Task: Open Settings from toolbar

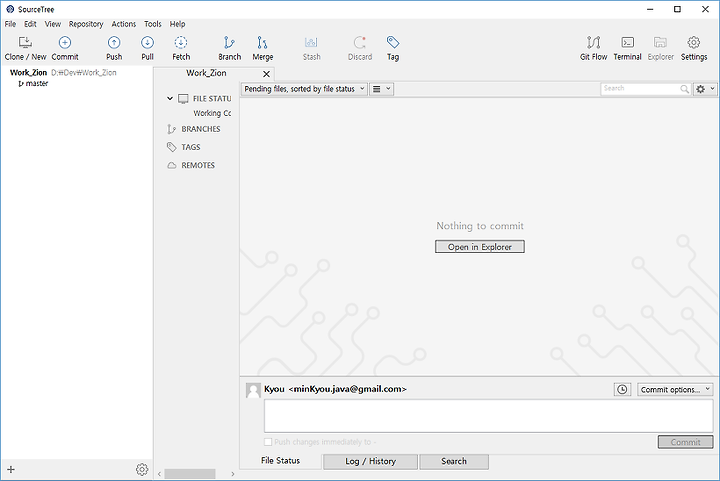Action: point(694,48)
